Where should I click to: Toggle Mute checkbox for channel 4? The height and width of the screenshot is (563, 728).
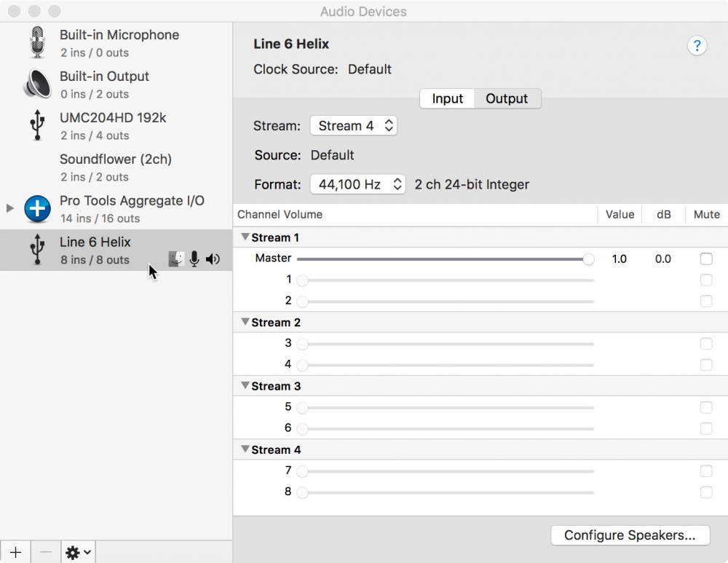pos(705,365)
